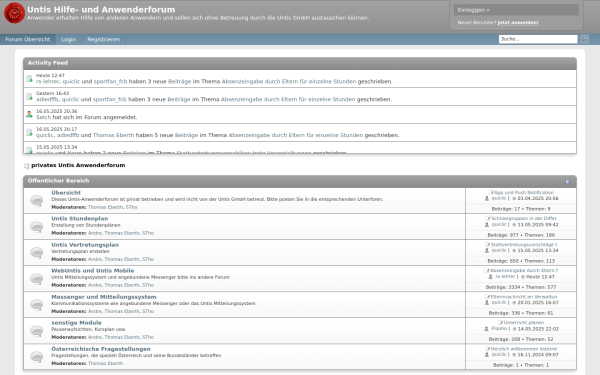Click last-post icon next to Schülergruppen in der Differ
The image size is (600, 375).
point(488,218)
